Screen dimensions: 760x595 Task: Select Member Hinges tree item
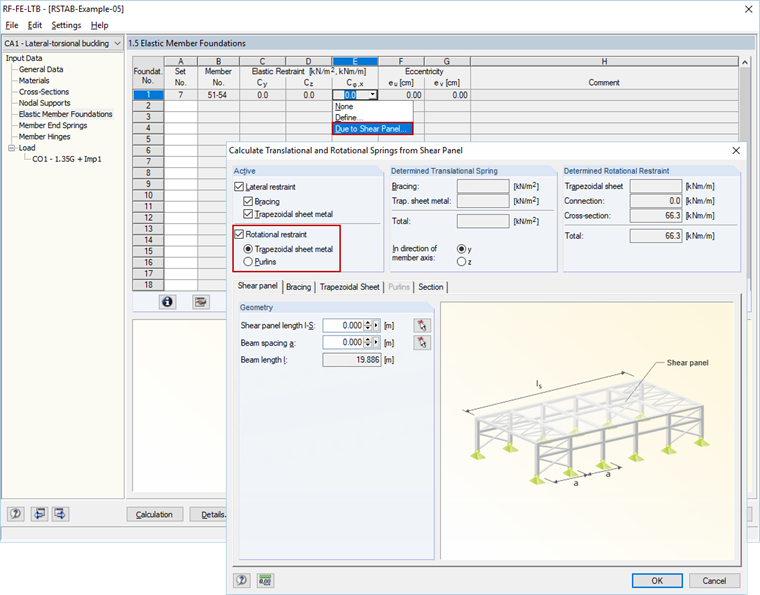(45, 137)
